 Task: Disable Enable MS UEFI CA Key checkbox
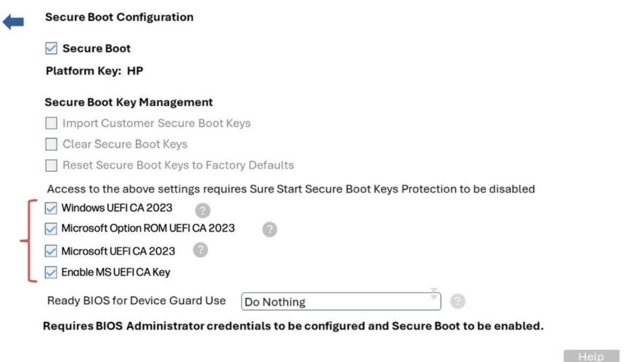pos(51,272)
